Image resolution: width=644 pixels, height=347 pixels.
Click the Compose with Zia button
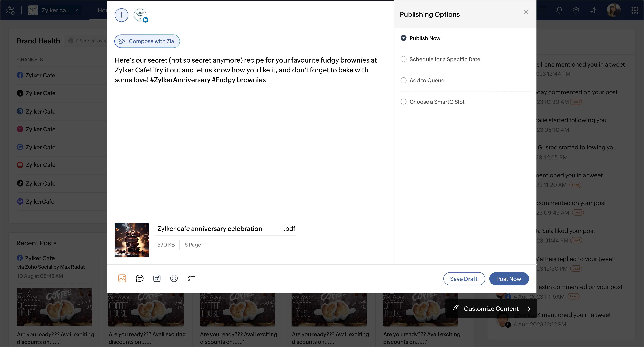(x=147, y=41)
